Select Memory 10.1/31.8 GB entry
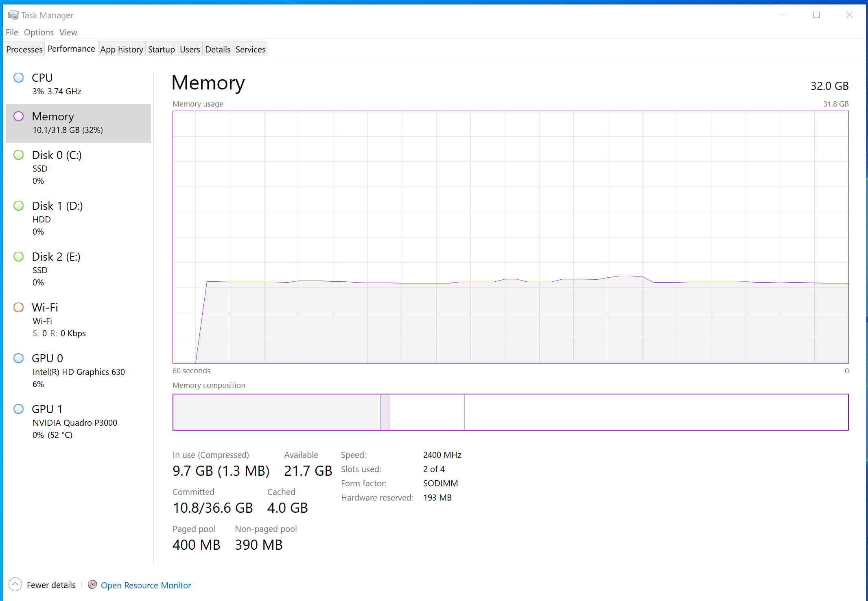 [x=78, y=123]
